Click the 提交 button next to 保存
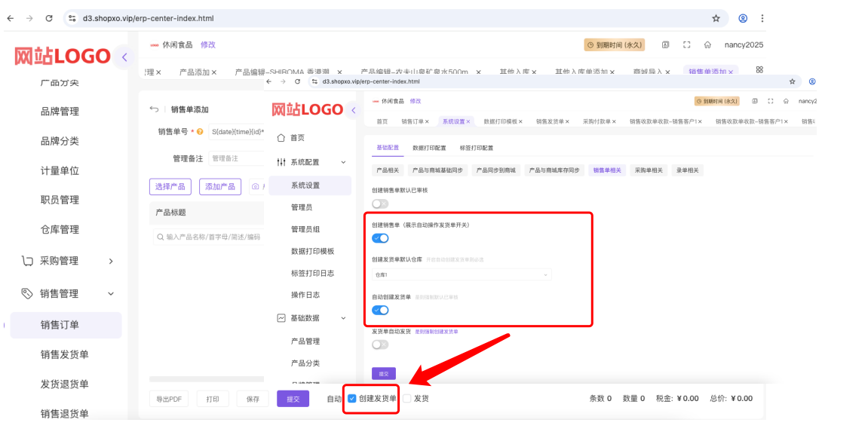 [x=293, y=399]
